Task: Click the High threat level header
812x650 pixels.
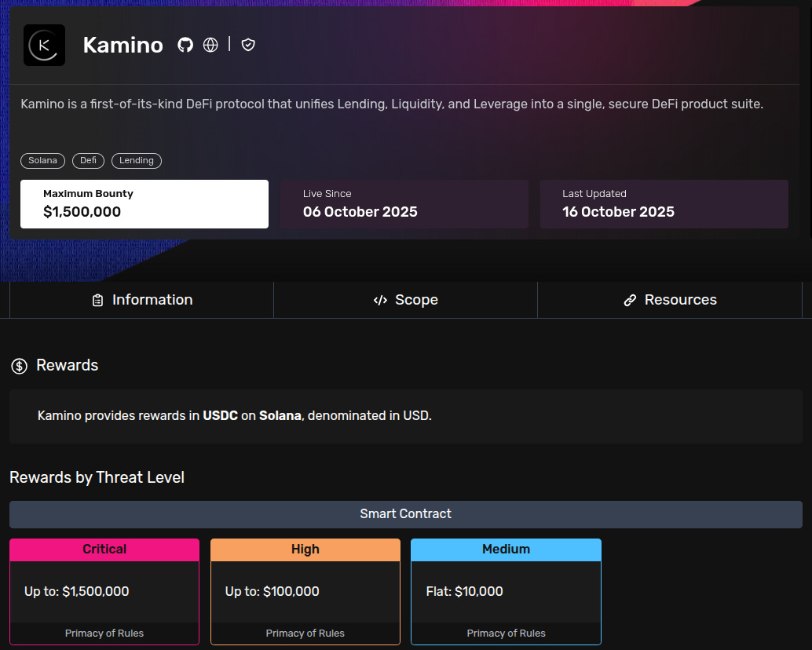Action: coord(305,550)
